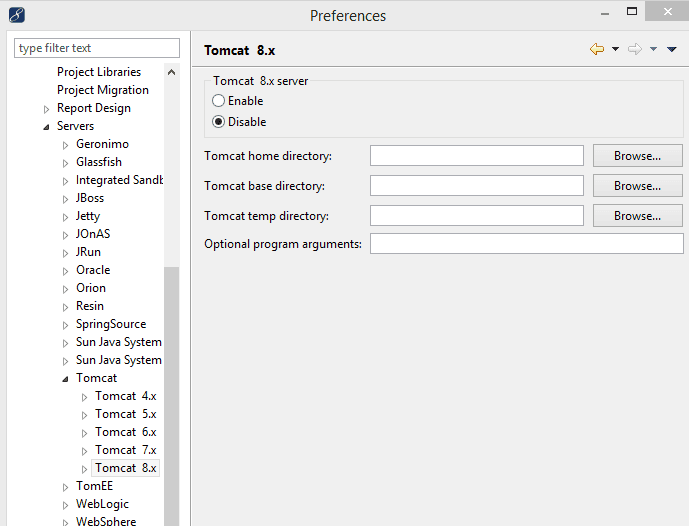
Task: Open the preferences view menu triangle
Action: tap(671, 49)
